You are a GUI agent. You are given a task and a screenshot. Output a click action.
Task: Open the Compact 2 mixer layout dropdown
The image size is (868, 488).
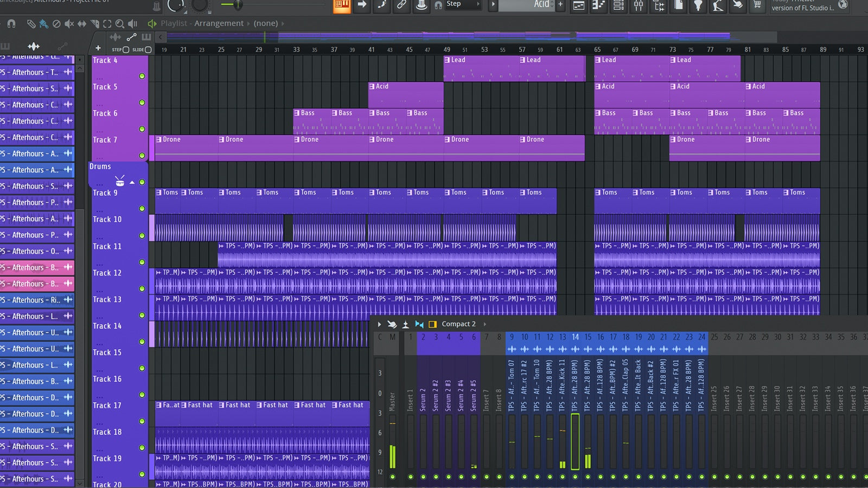click(458, 324)
